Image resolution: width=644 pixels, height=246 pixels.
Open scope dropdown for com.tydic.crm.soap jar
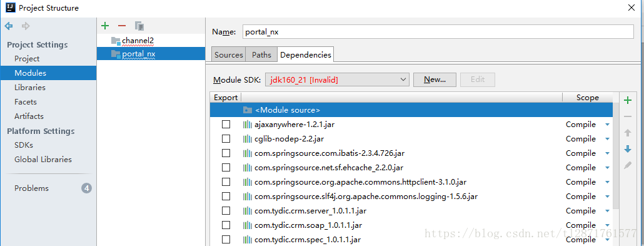(x=608, y=225)
